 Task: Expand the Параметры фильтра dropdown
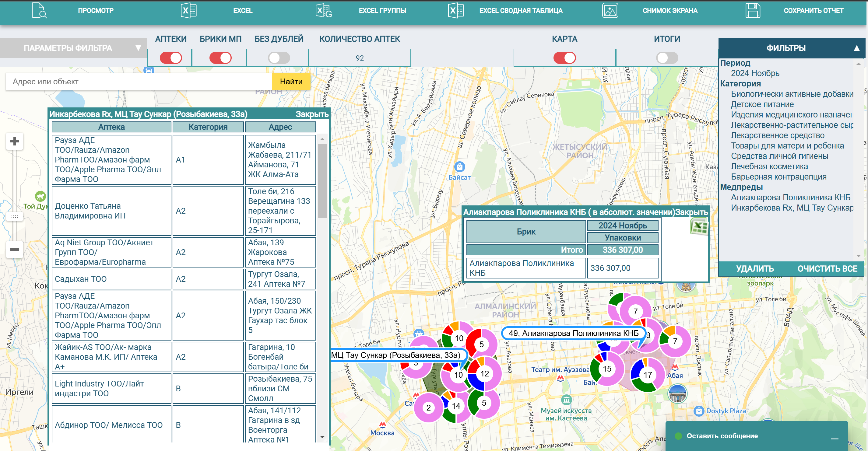click(138, 48)
